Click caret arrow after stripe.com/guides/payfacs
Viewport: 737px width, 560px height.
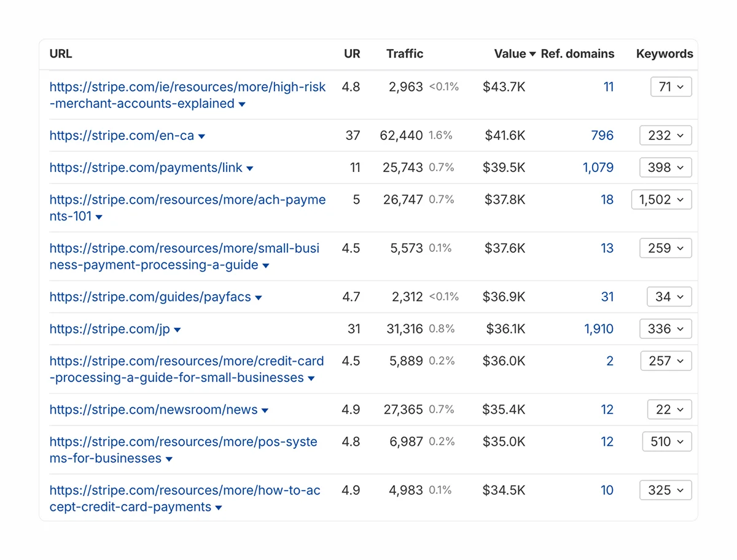click(x=259, y=298)
